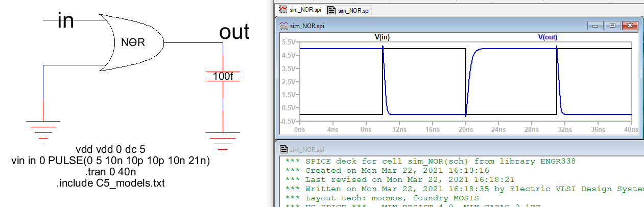Select the ground symbol below the capacitor

pyautogui.click(x=223, y=141)
